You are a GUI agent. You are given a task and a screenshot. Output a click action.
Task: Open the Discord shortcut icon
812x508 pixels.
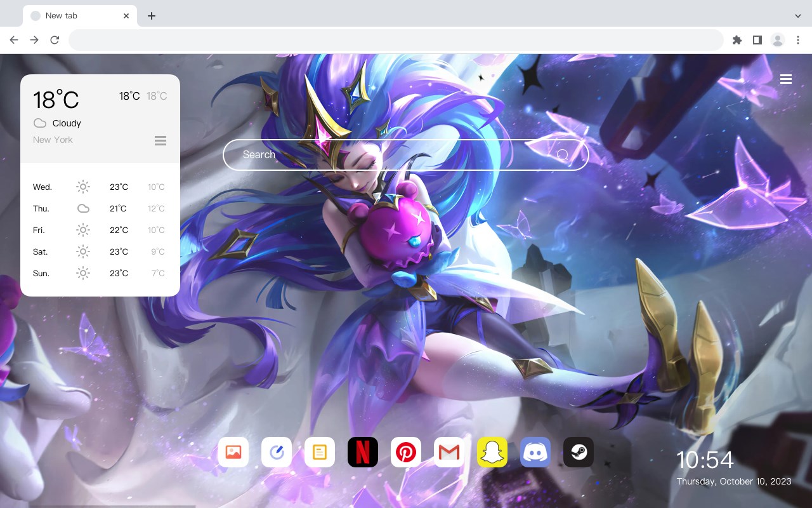point(535,452)
